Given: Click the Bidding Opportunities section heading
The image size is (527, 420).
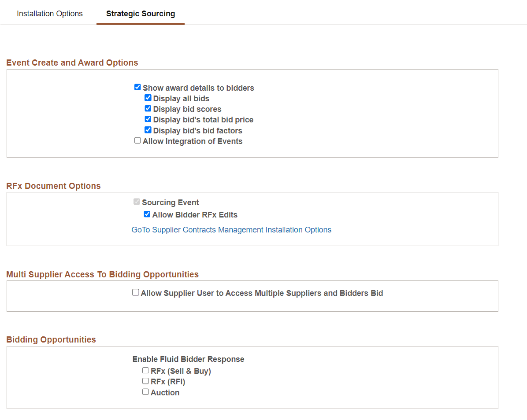Looking at the screenshot, I should [x=51, y=339].
